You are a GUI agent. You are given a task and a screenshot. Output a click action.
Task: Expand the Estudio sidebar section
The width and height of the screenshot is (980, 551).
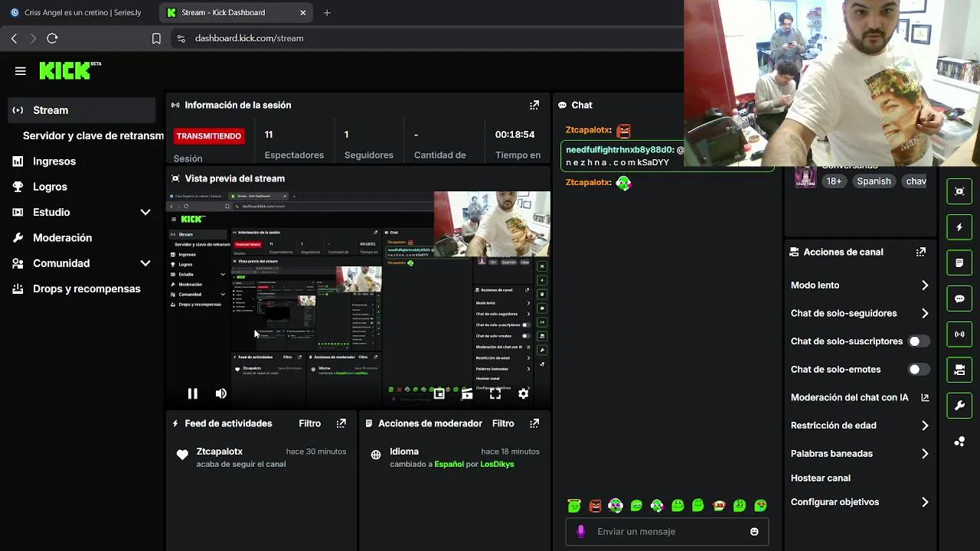pos(145,212)
